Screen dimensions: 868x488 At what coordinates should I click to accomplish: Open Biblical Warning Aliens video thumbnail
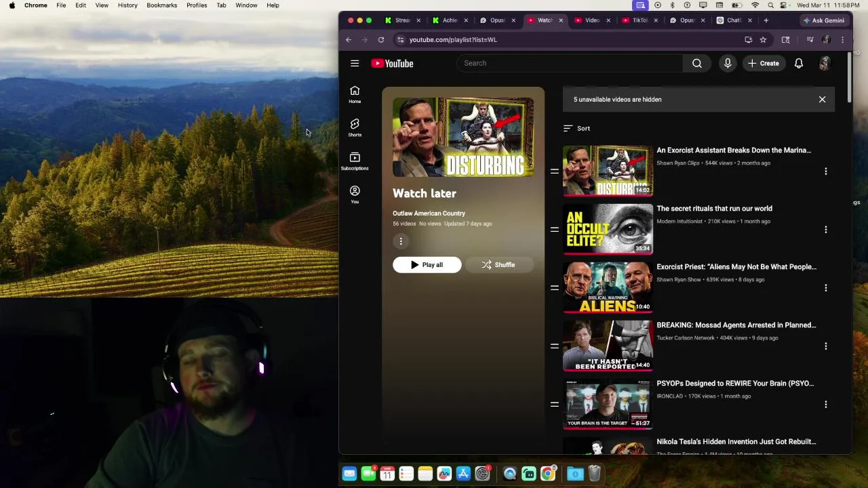(x=608, y=287)
